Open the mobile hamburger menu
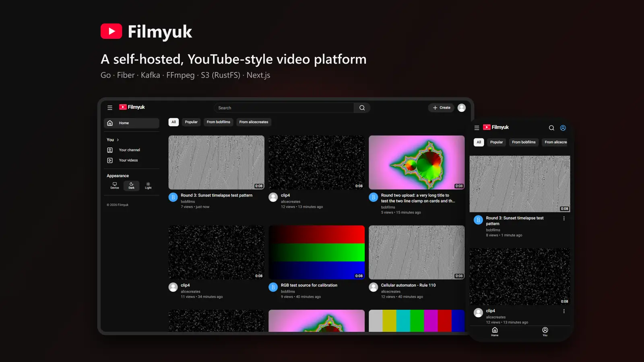This screenshot has height=362, width=644. click(x=477, y=128)
